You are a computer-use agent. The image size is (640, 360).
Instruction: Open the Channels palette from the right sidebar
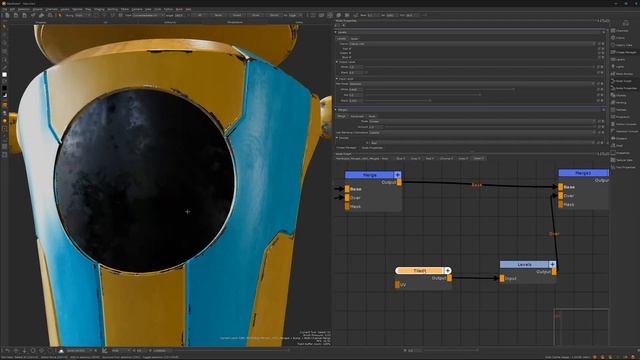point(620,31)
